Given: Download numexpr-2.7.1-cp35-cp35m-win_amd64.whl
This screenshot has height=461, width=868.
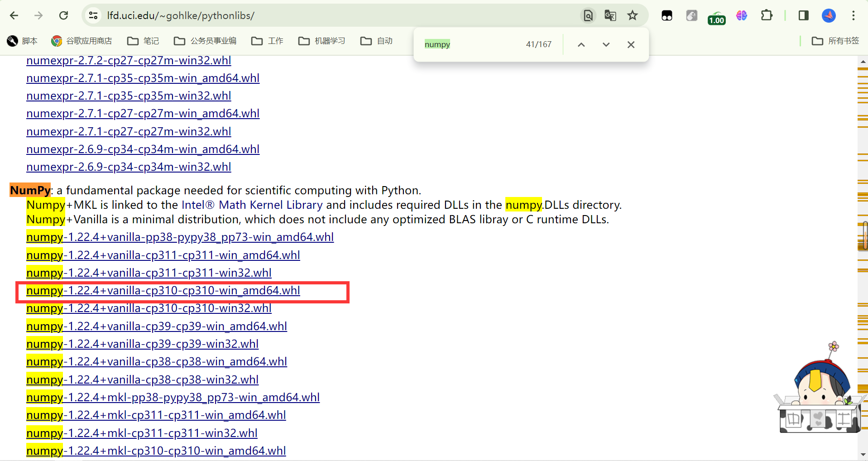Looking at the screenshot, I should pos(143,78).
